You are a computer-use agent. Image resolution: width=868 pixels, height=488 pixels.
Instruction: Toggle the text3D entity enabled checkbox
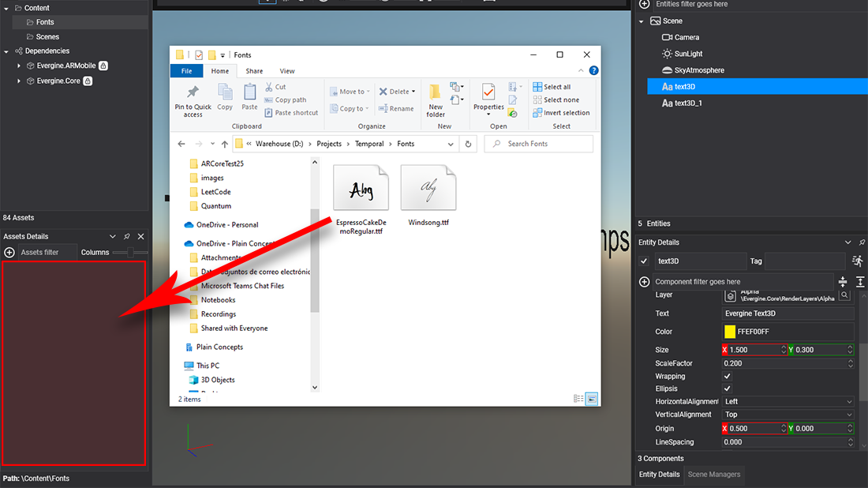(645, 261)
